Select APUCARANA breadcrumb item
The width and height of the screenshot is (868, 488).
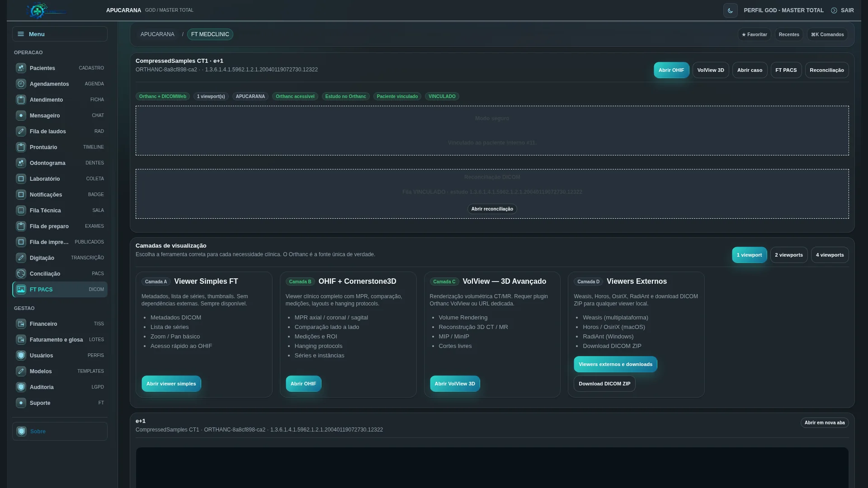[157, 34]
